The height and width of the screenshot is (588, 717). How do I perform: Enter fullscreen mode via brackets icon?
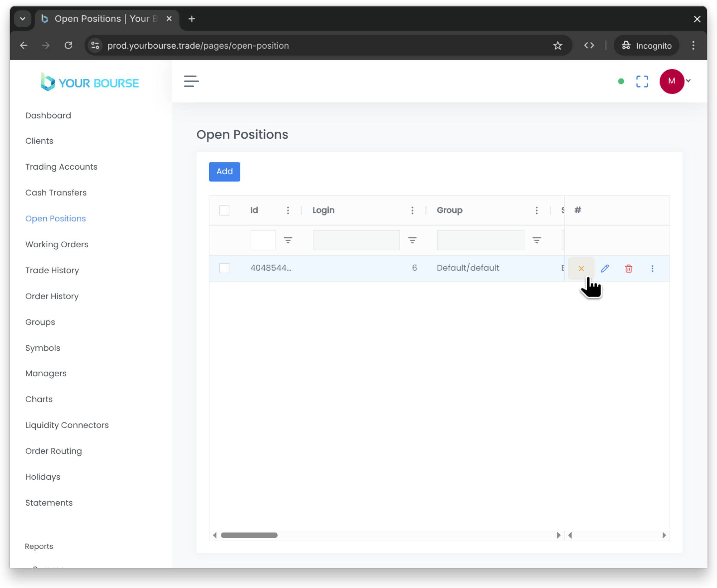642,81
